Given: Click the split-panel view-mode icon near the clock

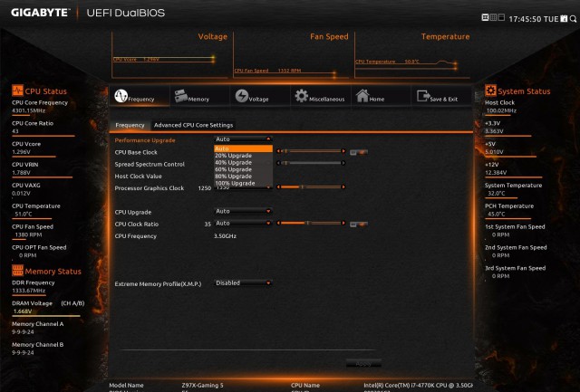Looking at the screenshot, I should pyautogui.click(x=501, y=17).
